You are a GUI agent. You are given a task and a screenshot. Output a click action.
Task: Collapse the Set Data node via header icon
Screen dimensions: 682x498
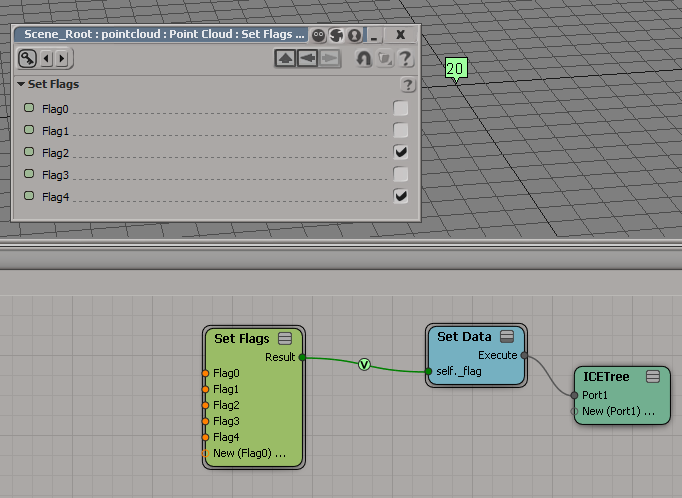507,337
